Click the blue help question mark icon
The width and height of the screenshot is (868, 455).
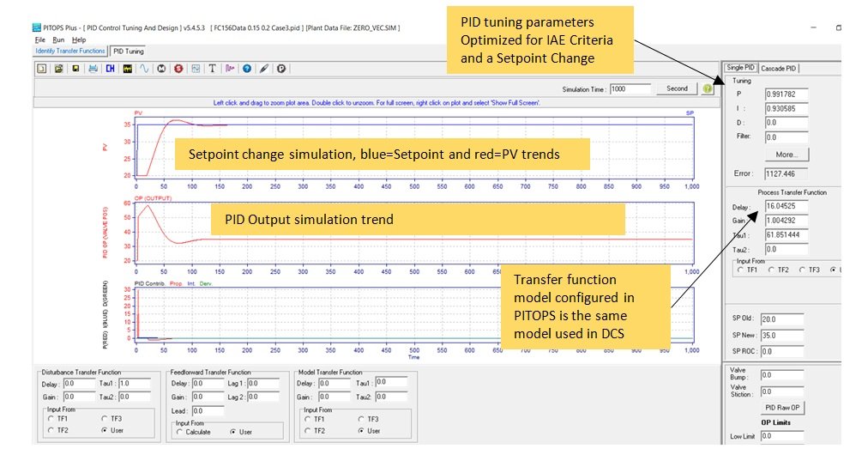(247, 68)
